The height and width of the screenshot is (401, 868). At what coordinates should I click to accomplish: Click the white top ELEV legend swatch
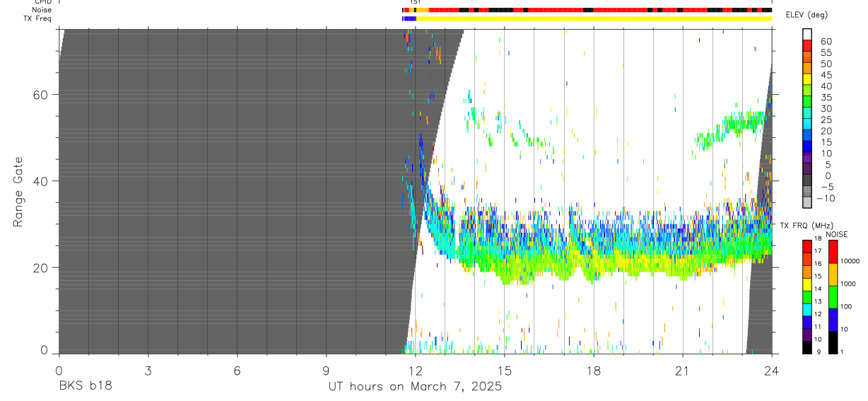[x=807, y=35]
